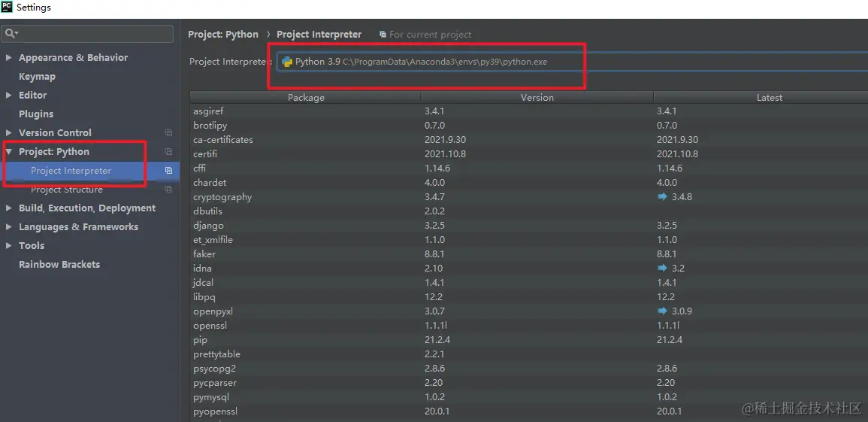Select the prettytable package row
This screenshot has width=868, height=422.
(x=528, y=354)
